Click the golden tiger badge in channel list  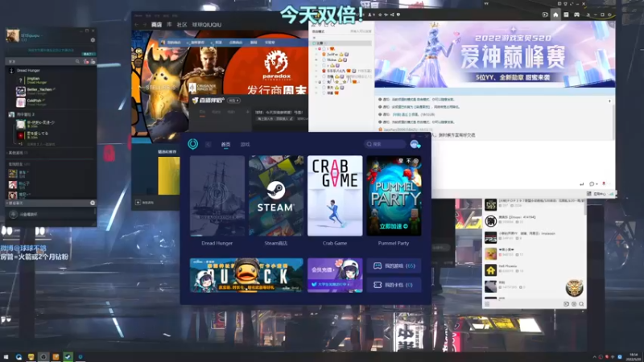pyautogui.click(x=574, y=288)
